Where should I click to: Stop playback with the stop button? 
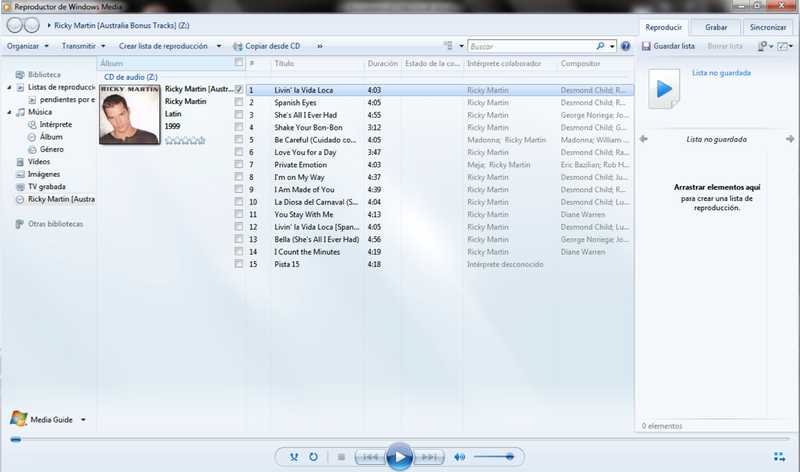[341, 457]
